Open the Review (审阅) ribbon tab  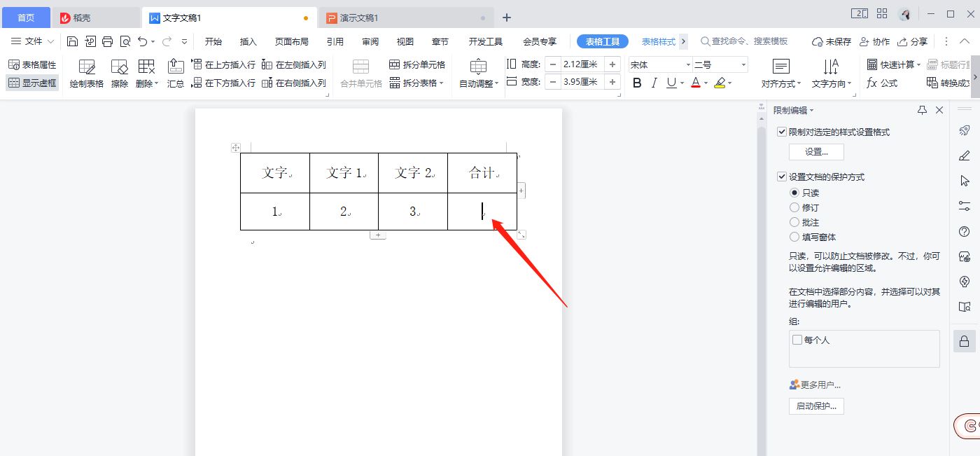370,41
